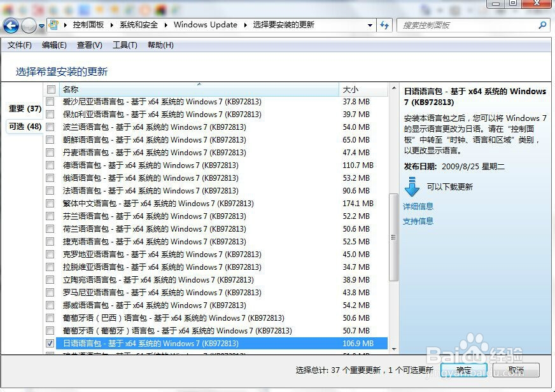Viewport: 555px width, 392px height.
Task: Check the 挪威语语言包 checkbox
Action: coord(50,305)
